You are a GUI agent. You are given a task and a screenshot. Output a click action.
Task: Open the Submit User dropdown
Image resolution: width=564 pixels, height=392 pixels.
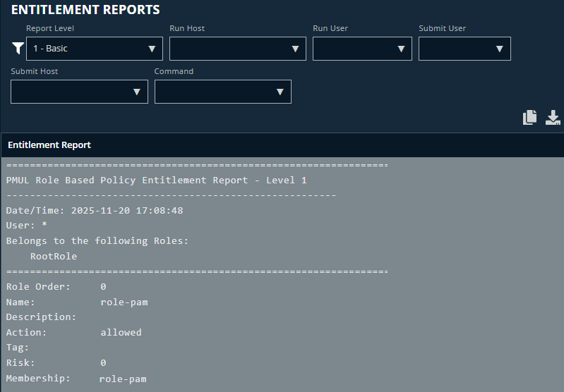464,49
